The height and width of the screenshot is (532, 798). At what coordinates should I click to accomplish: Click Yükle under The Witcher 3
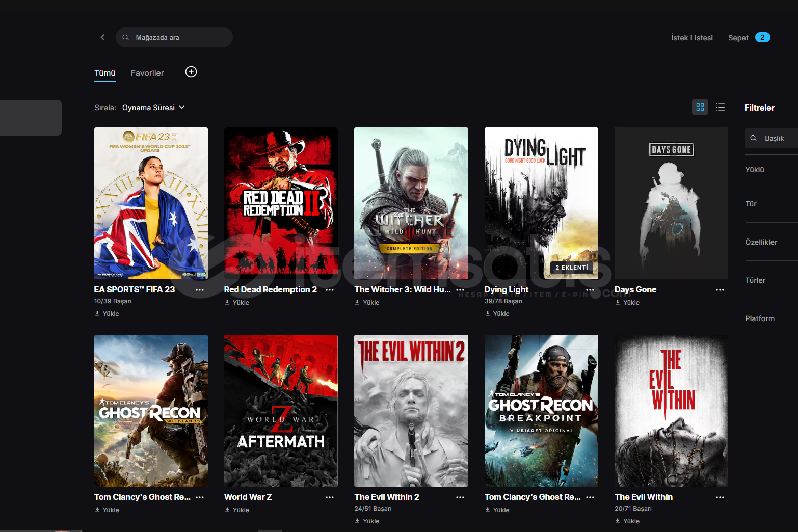367,303
